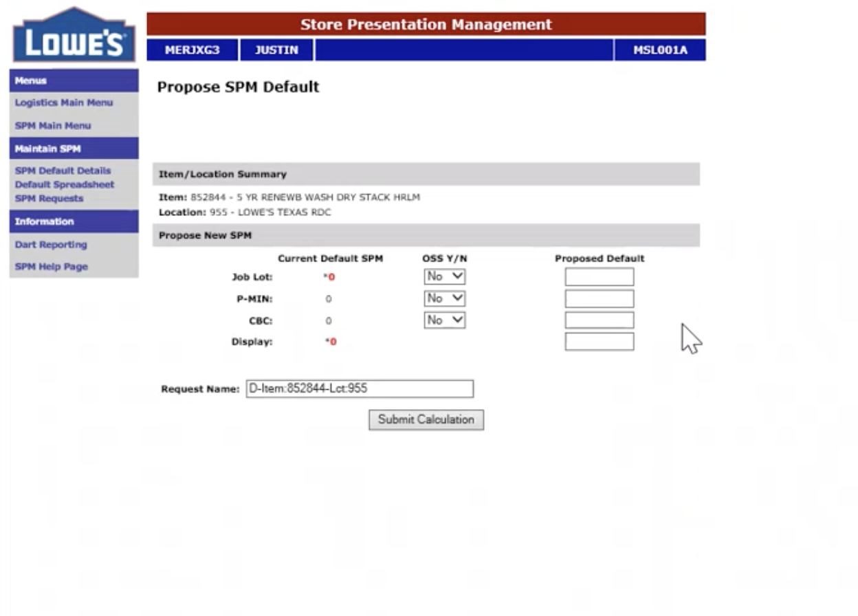
Task: Open the P-MIN OSS dropdown
Action: click(x=444, y=298)
